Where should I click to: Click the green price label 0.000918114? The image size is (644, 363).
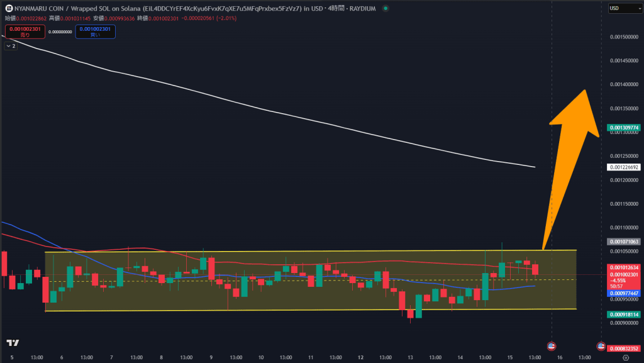624,315
